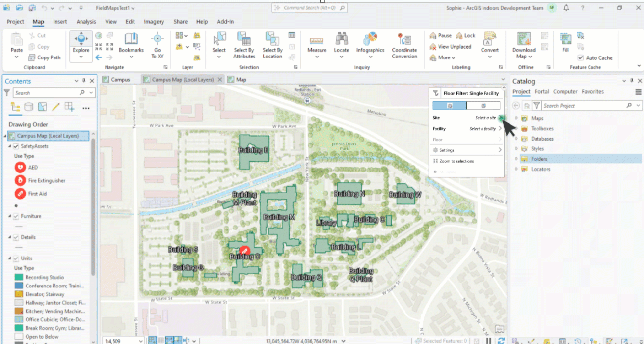Select the Explore navigation tool

(x=80, y=41)
